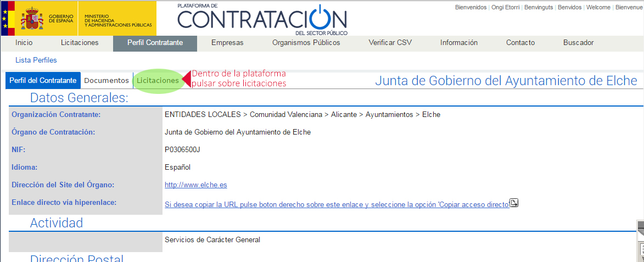The image size is (644, 262).
Task: Click the Junta de Gobierno del Ayuntamiento de Elche title
Action: [506, 81]
